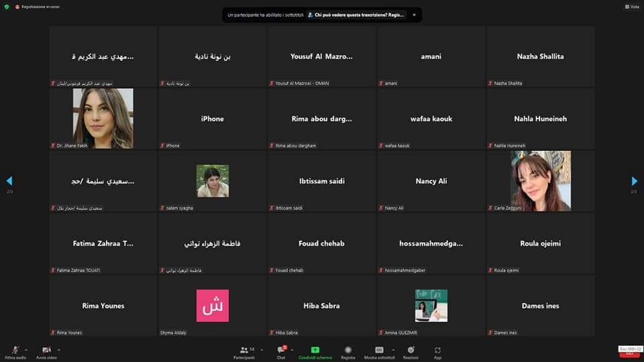
Task: Click the green Condividi schermo button
Action: [x=315, y=352]
